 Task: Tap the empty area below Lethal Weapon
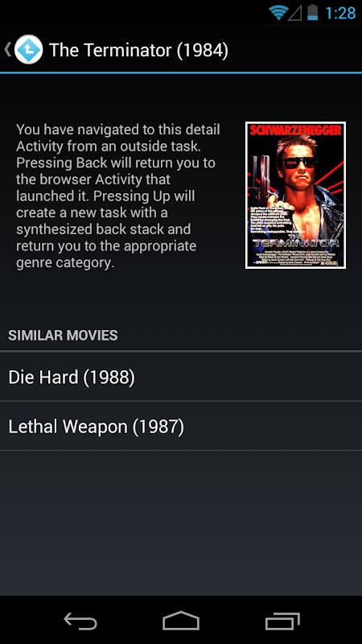181,522
